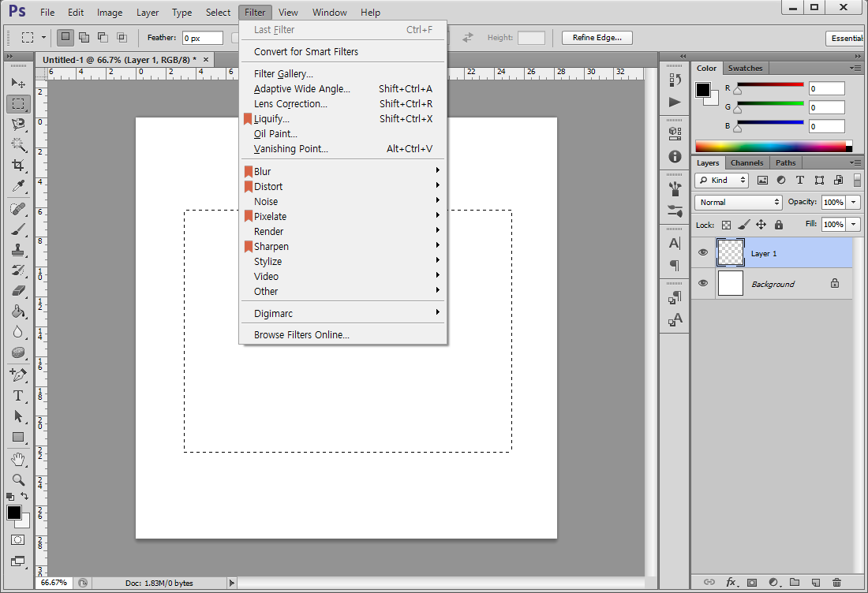The image size is (868, 593).
Task: Select the Clone Stamp tool
Action: coord(18,250)
